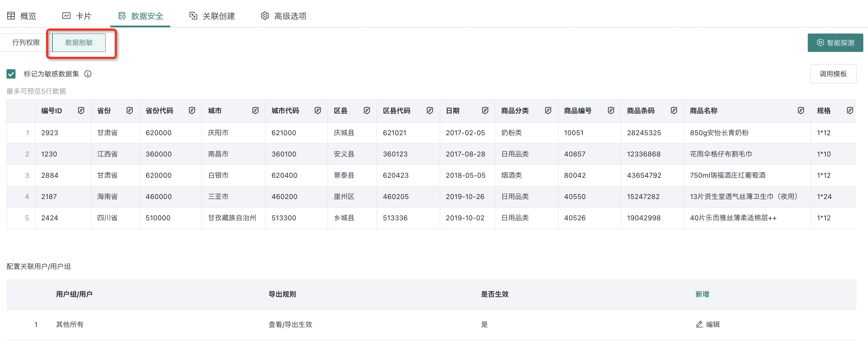Toggle masking icon for 省份代码 column
868x349 pixels.
click(192, 111)
